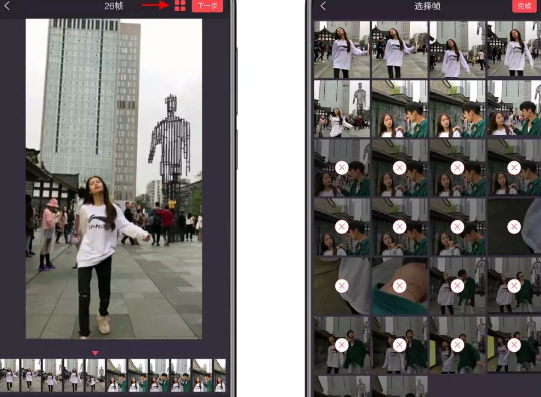Tap the 完成 button

pos(524,6)
